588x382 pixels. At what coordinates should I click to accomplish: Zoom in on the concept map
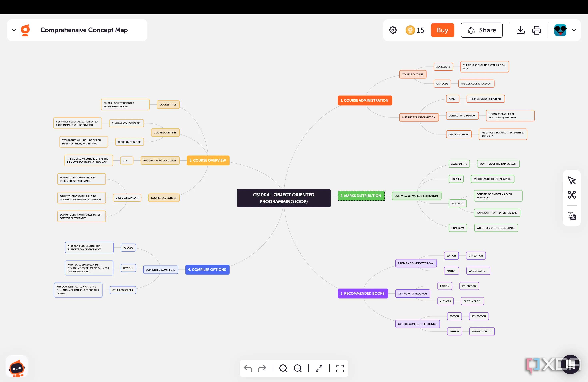tap(283, 368)
